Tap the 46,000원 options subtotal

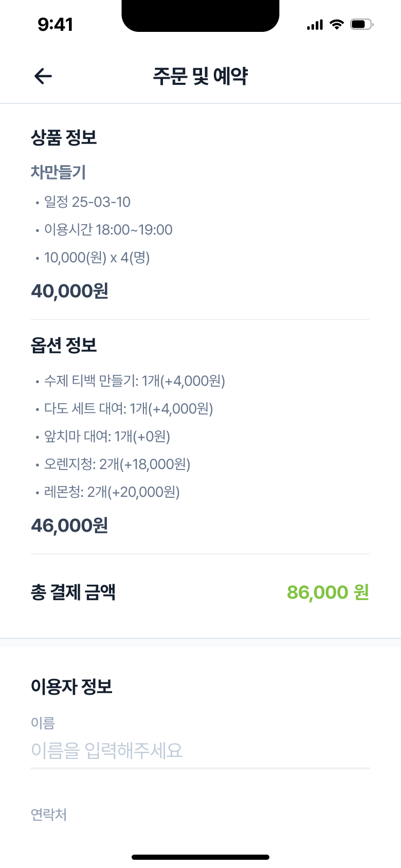[69, 526]
